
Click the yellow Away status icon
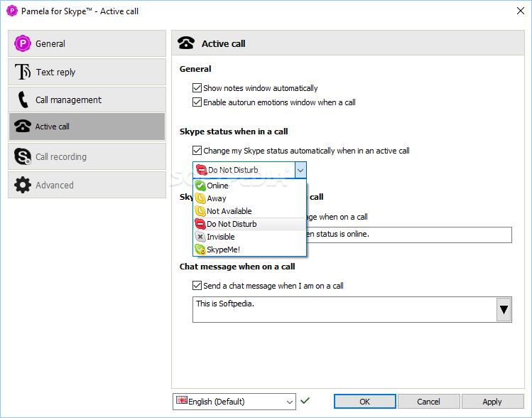point(200,198)
